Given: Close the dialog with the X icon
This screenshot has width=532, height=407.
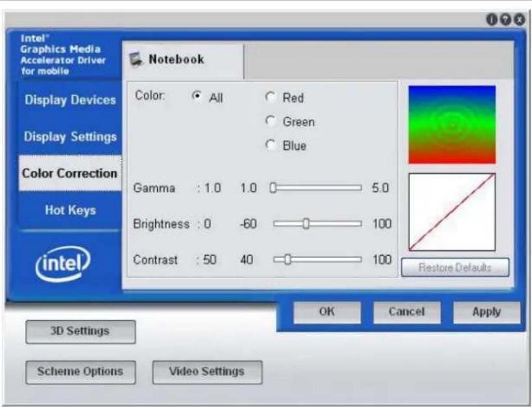Looking at the screenshot, I should coord(519,19).
